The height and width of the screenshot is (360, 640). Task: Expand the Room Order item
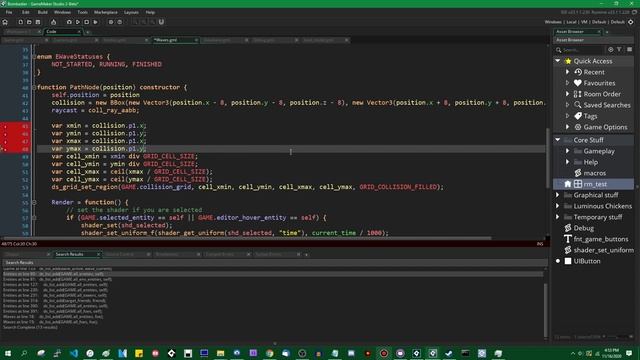[567, 94]
